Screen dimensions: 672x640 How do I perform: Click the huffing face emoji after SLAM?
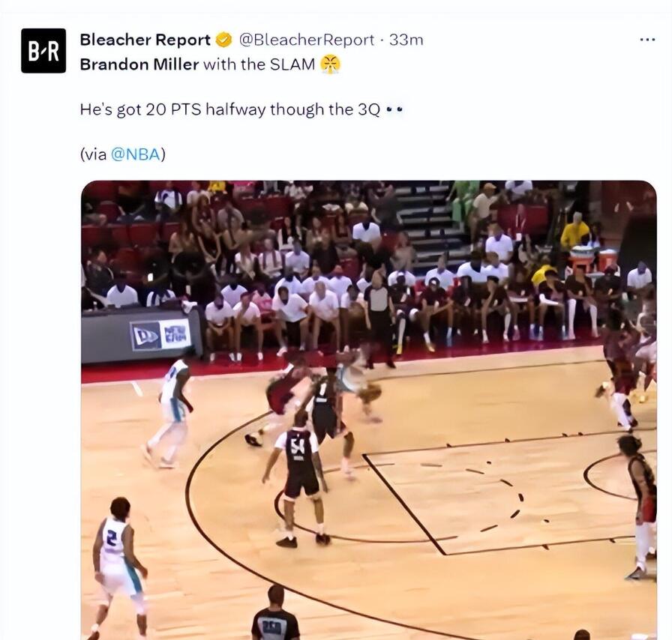pos(331,64)
